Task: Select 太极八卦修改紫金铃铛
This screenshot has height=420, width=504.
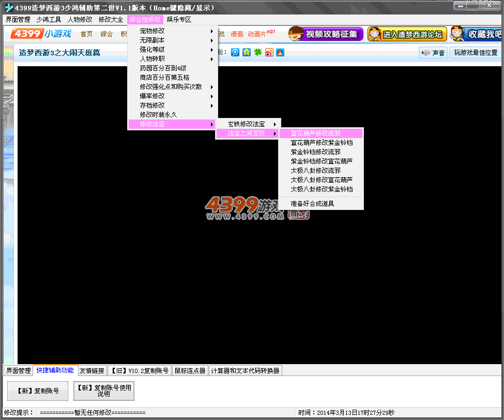Action: click(321, 189)
